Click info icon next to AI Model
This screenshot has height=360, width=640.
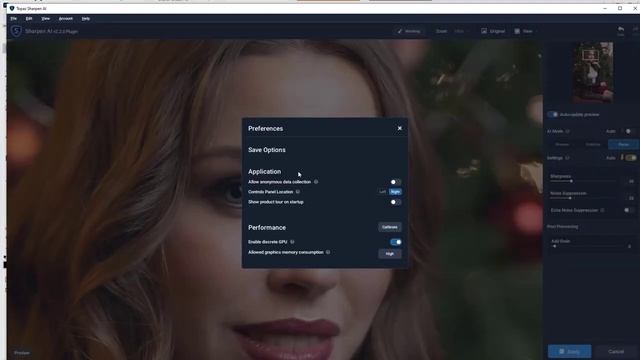(x=568, y=131)
